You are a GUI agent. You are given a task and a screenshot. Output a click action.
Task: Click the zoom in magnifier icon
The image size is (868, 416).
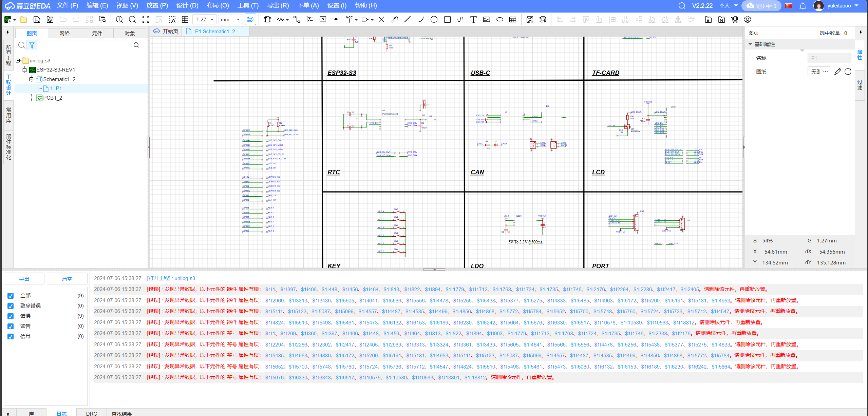(119, 20)
